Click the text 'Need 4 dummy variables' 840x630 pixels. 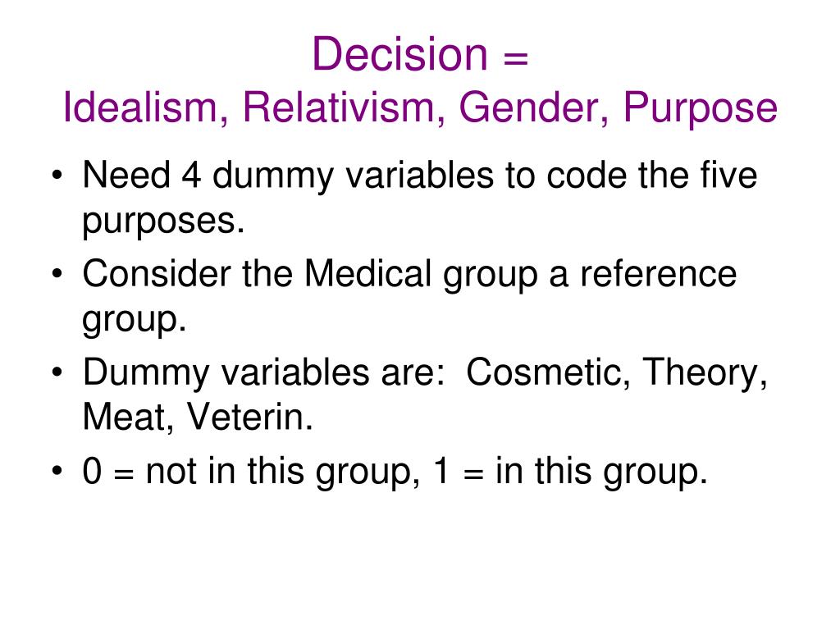click(x=288, y=176)
